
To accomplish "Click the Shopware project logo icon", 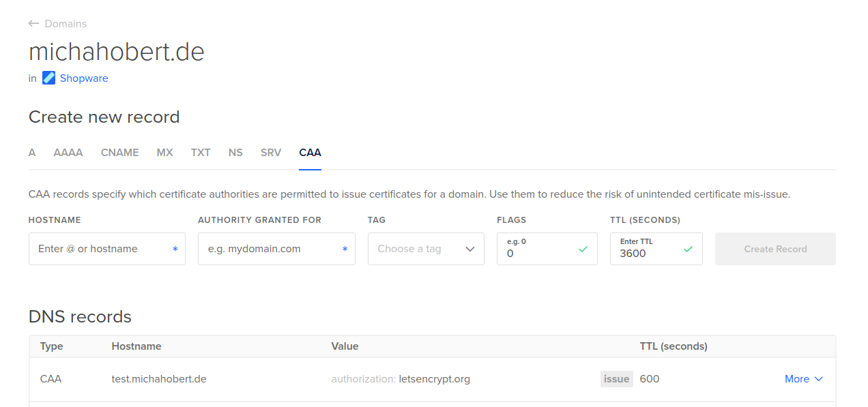I will [x=49, y=78].
